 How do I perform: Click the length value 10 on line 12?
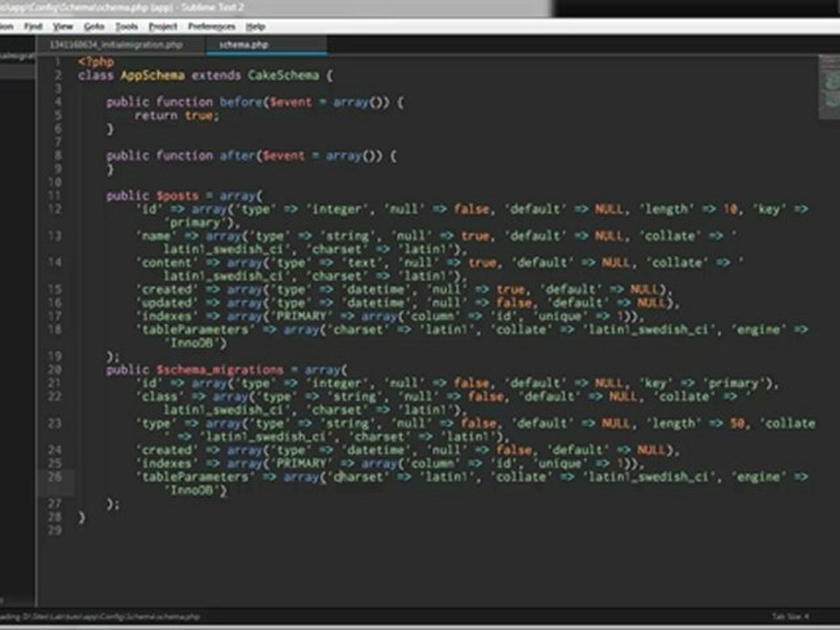(731, 209)
